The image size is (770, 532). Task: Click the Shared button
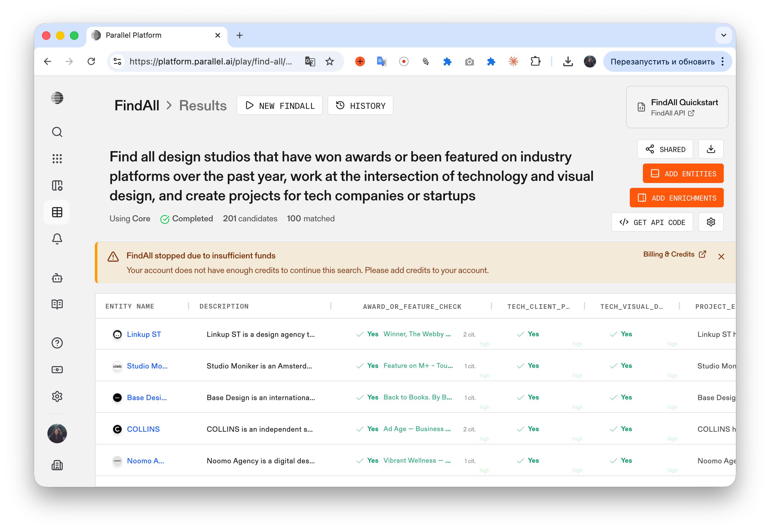[x=665, y=149]
